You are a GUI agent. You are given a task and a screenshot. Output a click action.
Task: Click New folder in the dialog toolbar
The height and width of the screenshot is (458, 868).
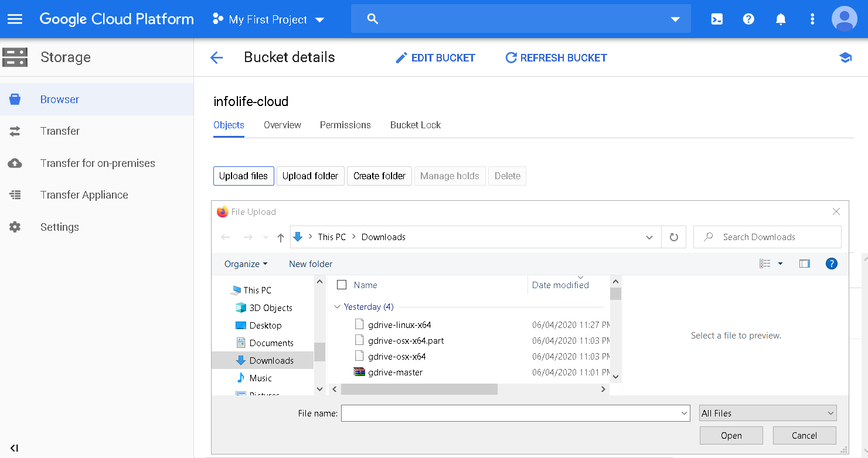[x=311, y=264]
